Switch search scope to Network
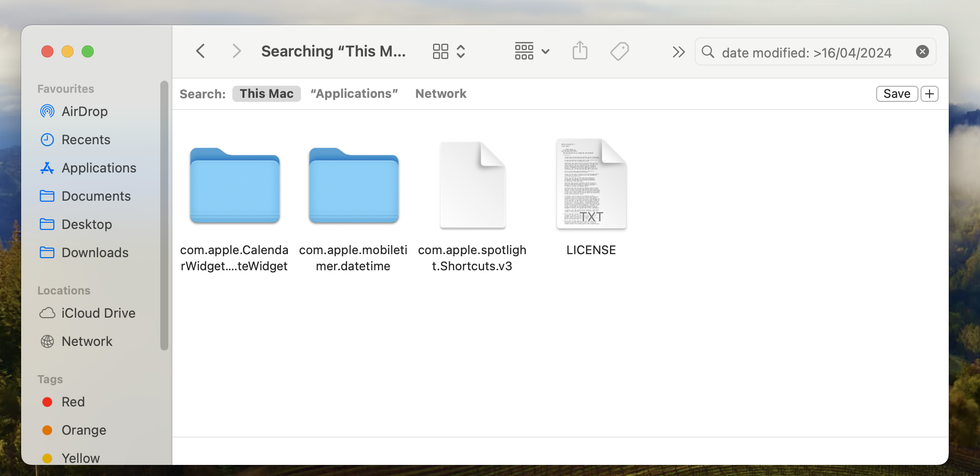The width and height of the screenshot is (980, 476). 441,94
